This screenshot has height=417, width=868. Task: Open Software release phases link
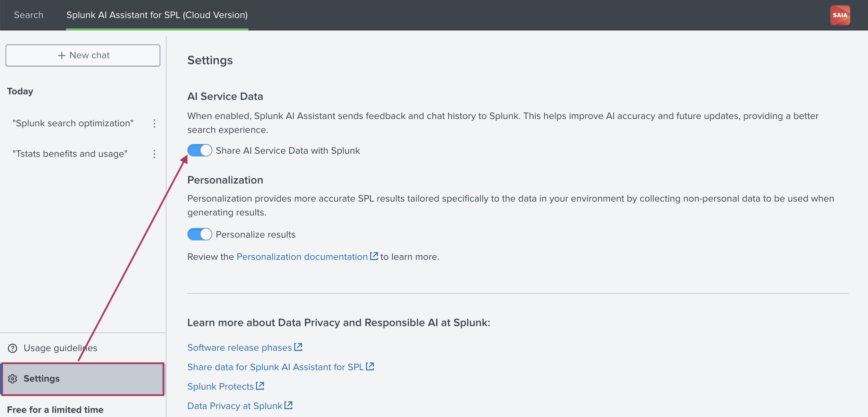click(240, 348)
